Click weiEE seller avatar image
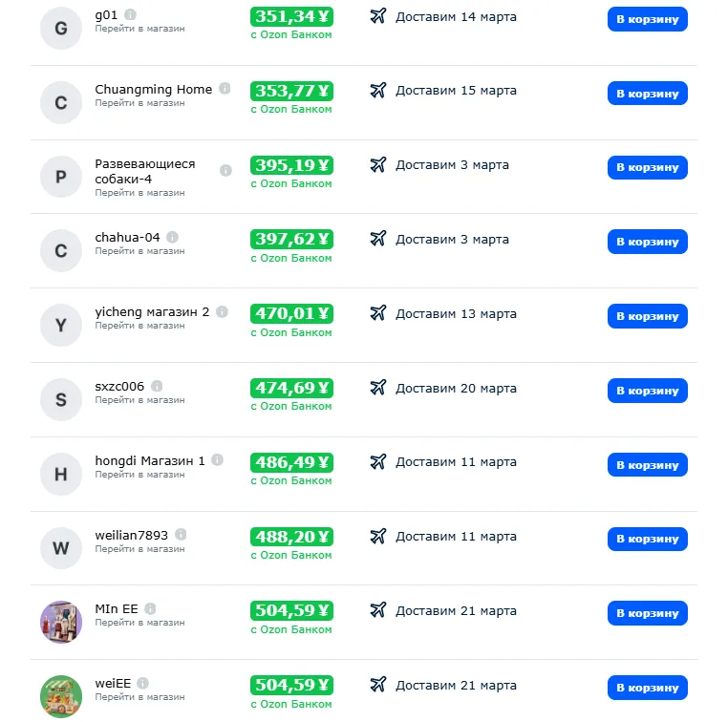The height and width of the screenshot is (722, 728). tap(61, 696)
